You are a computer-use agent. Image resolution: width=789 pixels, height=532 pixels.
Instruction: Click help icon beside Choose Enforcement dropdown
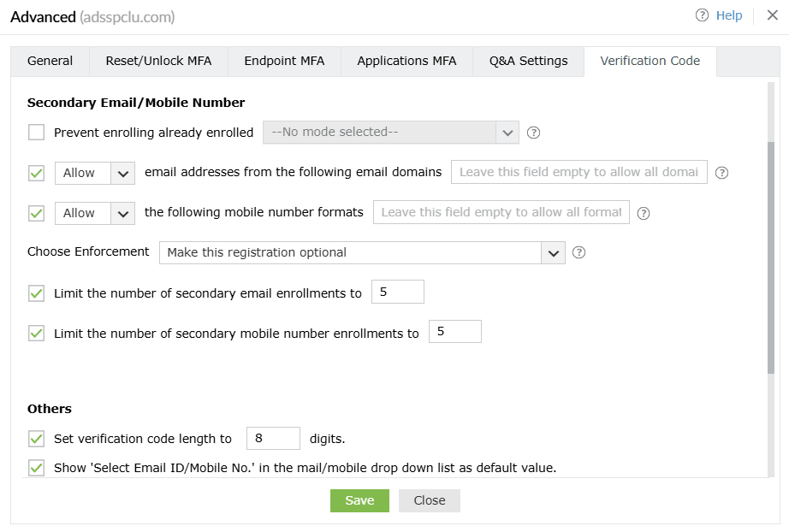(578, 252)
